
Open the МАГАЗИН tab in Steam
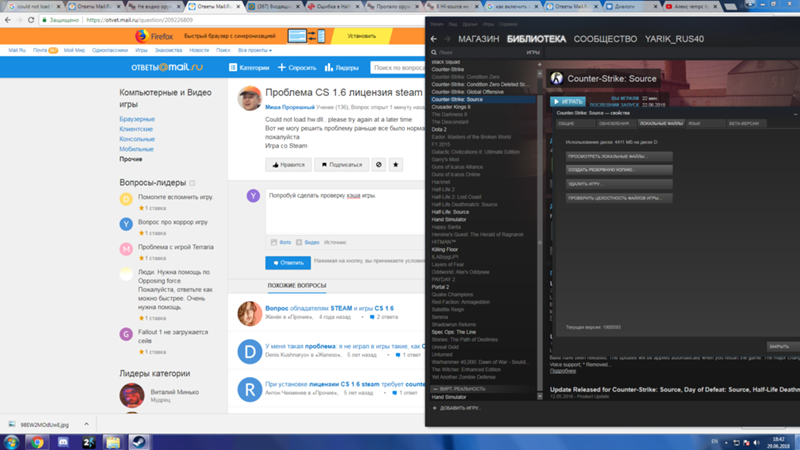pyautogui.click(x=479, y=39)
